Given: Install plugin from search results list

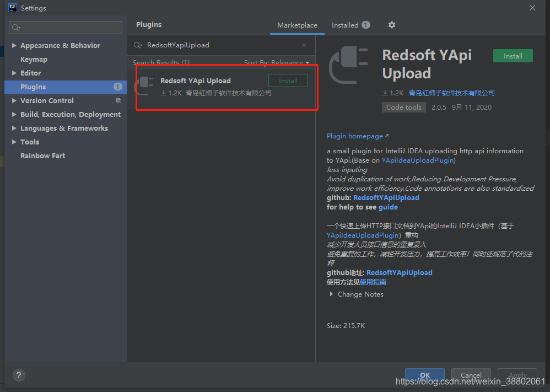Looking at the screenshot, I should [288, 80].
